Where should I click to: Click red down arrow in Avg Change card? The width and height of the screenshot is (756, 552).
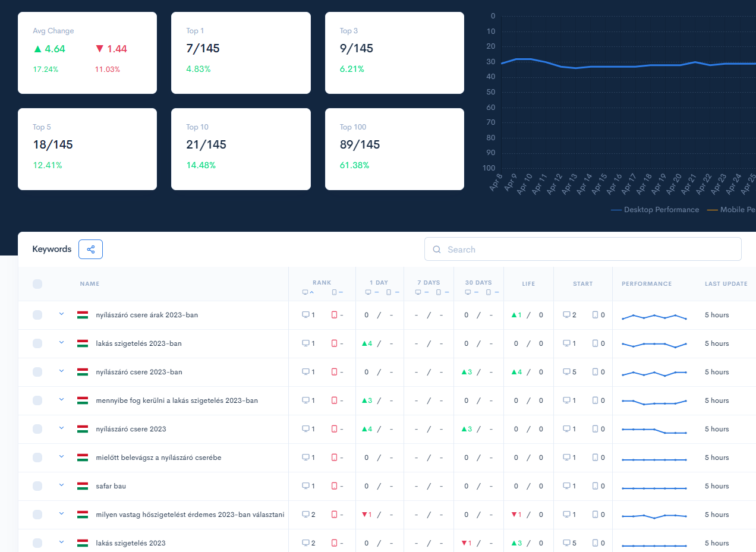[x=100, y=49]
